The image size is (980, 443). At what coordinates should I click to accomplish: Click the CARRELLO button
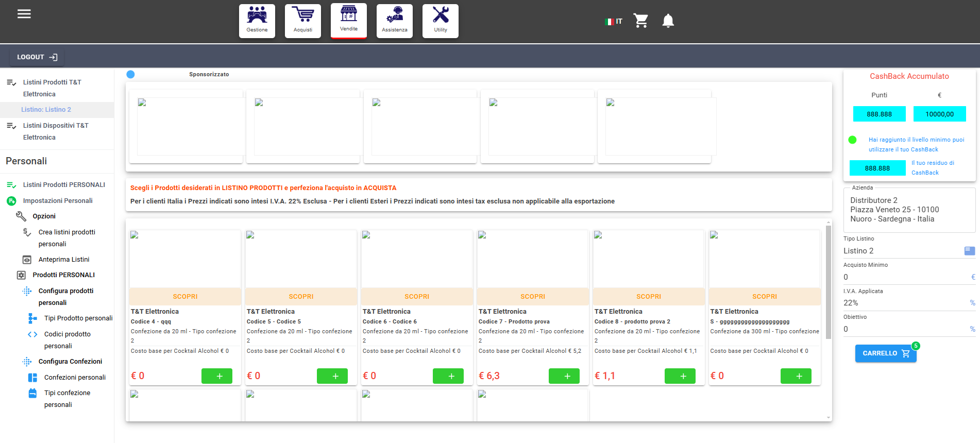coord(886,353)
